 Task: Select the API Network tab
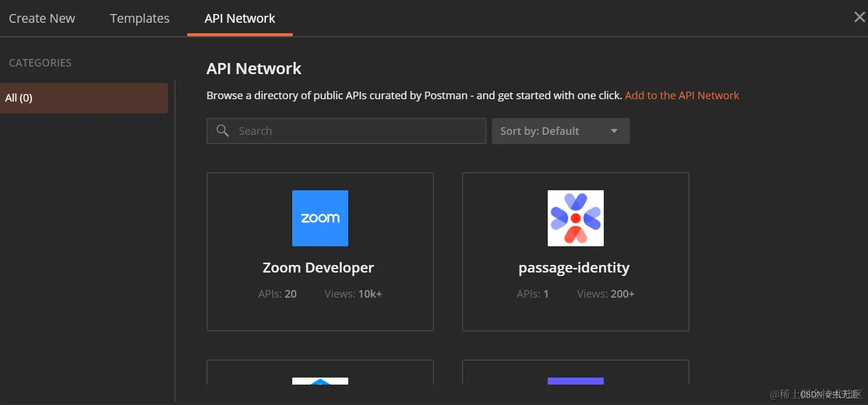[240, 18]
